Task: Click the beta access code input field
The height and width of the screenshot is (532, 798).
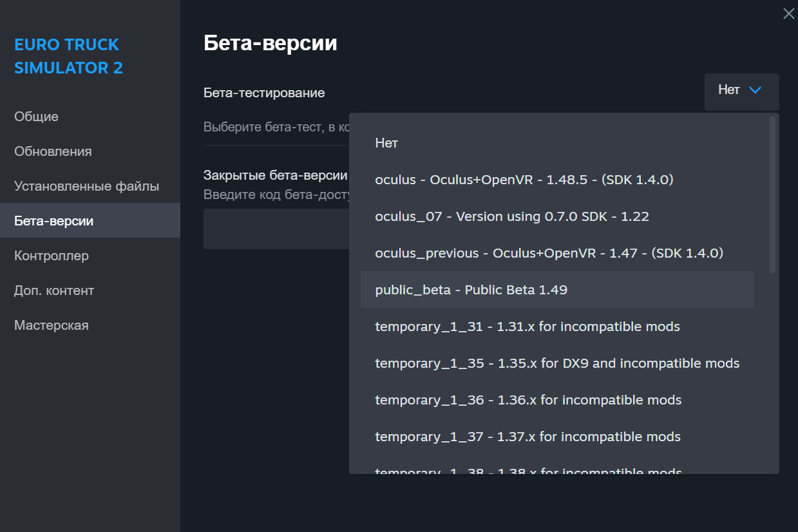Action: click(x=276, y=229)
